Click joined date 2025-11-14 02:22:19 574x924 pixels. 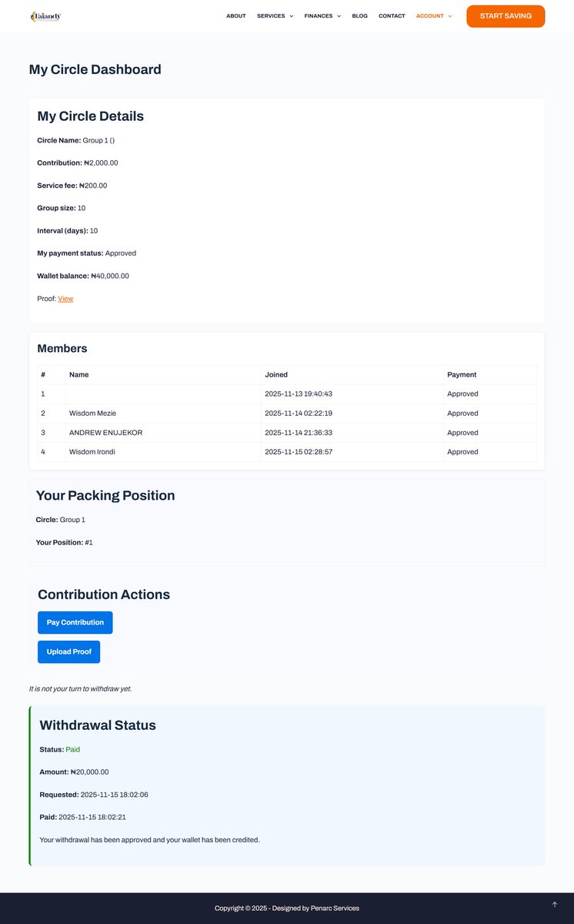tap(299, 413)
